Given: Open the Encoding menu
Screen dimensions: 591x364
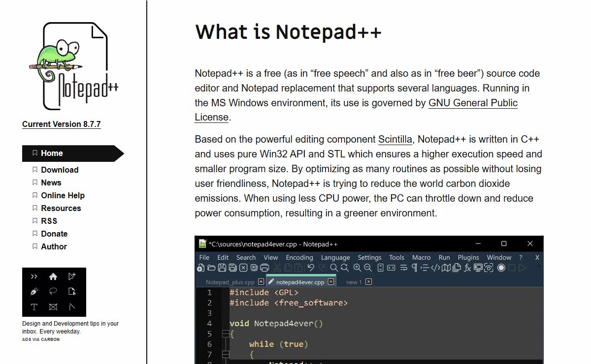Looking at the screenshot, I should pyautogui.click(x=299, y=257).
